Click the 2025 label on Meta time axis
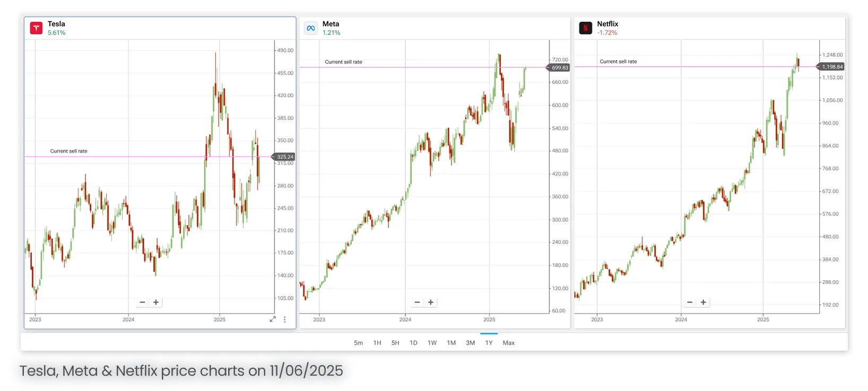Image resolution: width=868 pixels, height=391 pixels. pos(489,319)
